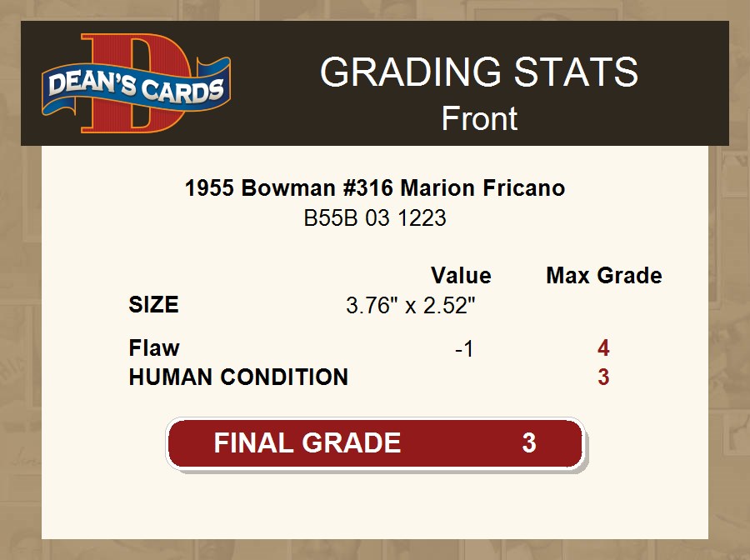Click the 3.76" x 2.52" size value

pos(410,306)
